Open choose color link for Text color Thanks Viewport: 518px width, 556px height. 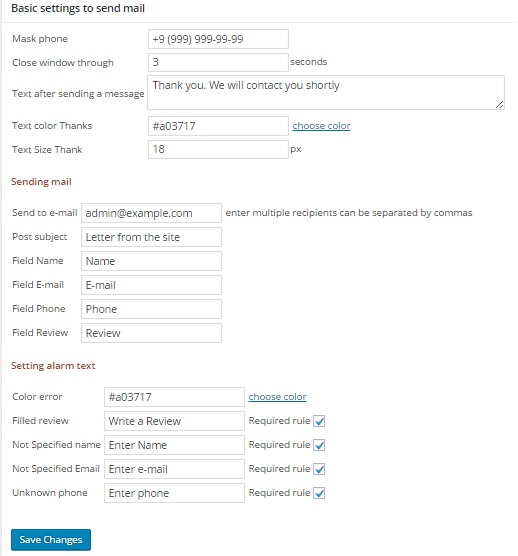click(321, 126)
